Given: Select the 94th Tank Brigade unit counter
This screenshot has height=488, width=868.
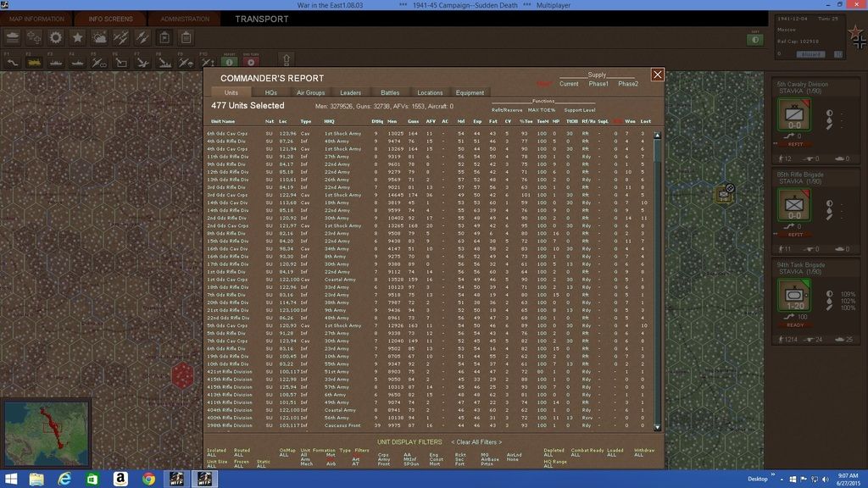Looking at the screenshot, I should [794, 296].
